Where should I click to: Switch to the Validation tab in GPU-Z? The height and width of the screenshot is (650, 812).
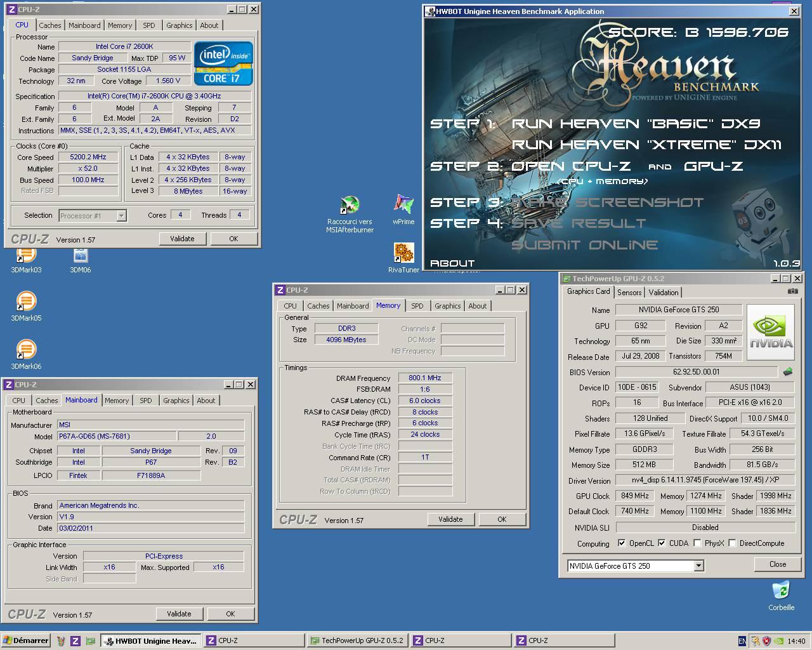click(664, 293)
